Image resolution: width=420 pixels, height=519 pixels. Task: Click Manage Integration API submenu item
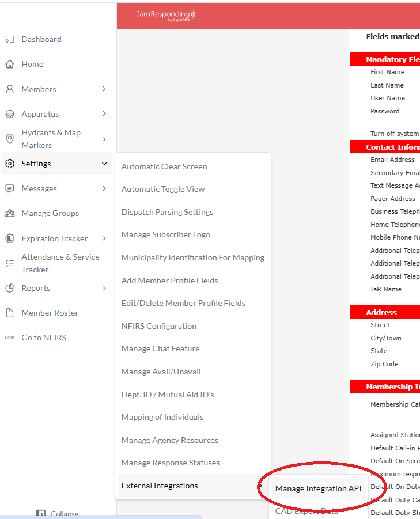pyautogui.click(x=318, y=488)
